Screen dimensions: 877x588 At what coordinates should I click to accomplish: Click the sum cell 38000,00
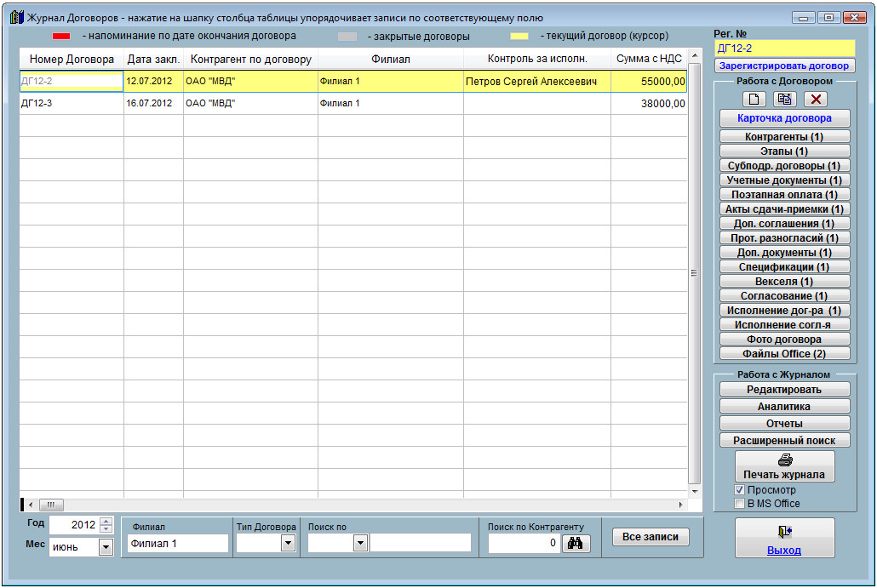[649, 104]
